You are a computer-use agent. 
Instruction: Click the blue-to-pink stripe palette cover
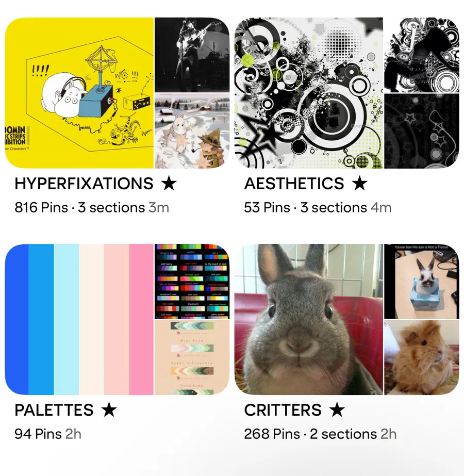pyautogui.click(x=79, y=319)
